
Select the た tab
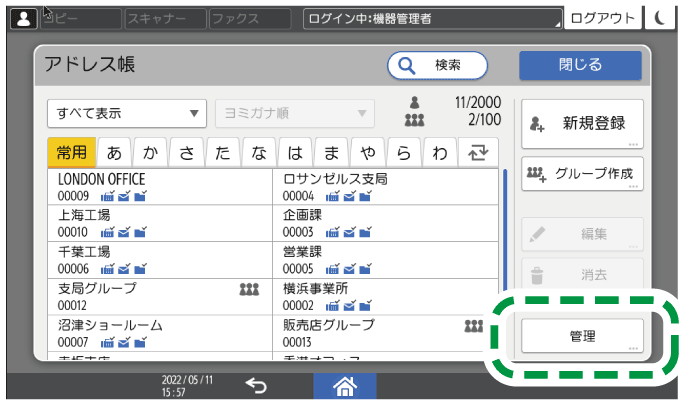pos(223,152)
